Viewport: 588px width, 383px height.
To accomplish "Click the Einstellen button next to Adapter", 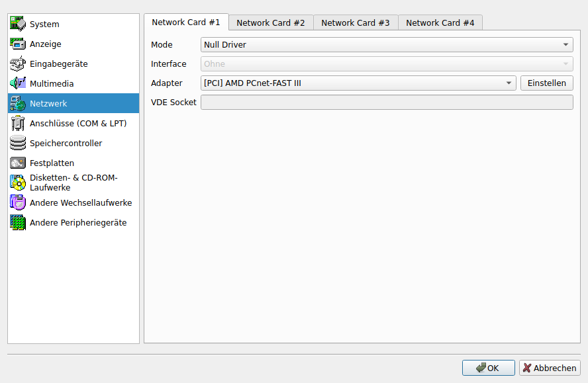I will point(546,83).
